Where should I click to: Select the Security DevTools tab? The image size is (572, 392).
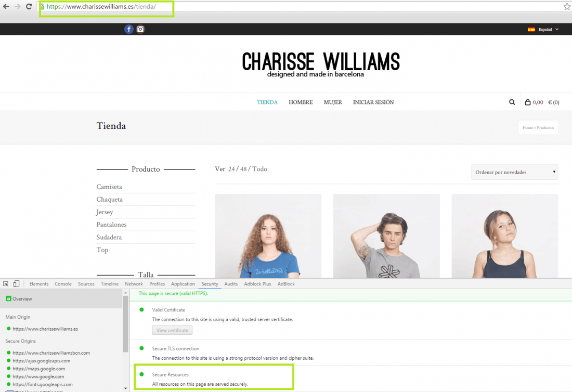pyautogui.click(x=210, y=284)
